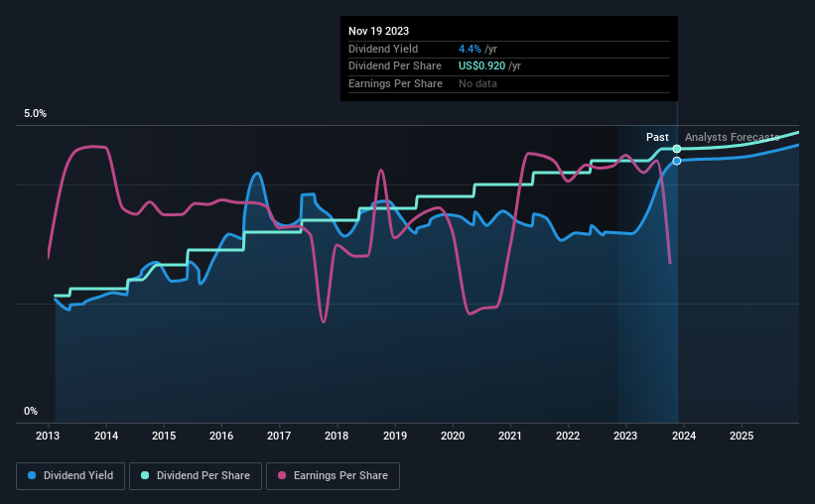Click the tooltip Earnings Per Share row label
The width and height of the screenshot is (815, 504).
[395, 83]
